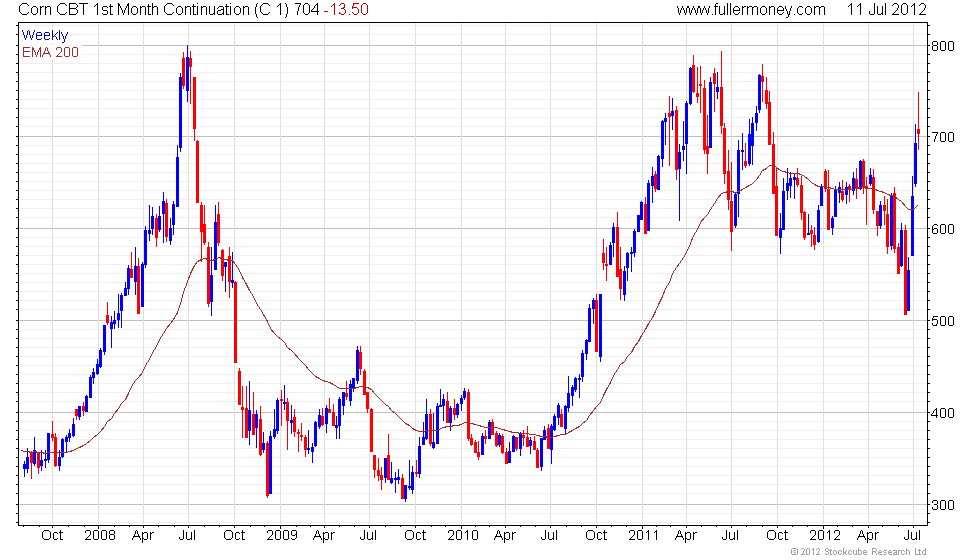
Task: Click the final Jul label after 2012
Action: click(x=912, y=536)
